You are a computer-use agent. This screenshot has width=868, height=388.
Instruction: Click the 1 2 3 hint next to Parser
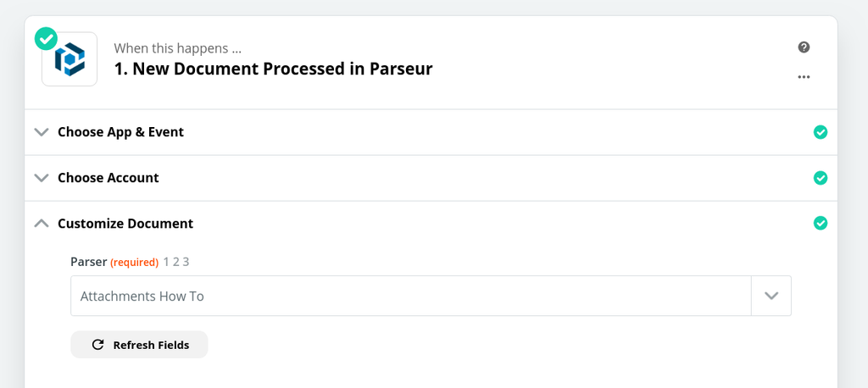point(176,262)
